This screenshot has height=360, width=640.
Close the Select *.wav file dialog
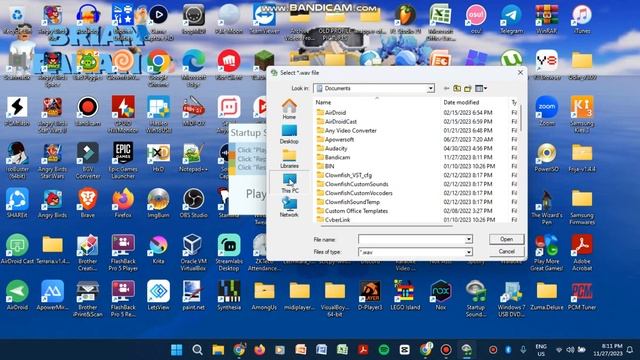coord(520,72)
